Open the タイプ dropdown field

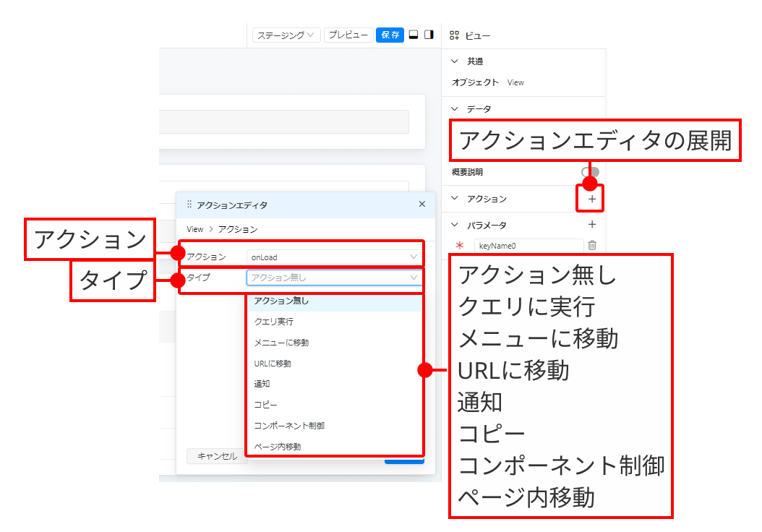333,277
